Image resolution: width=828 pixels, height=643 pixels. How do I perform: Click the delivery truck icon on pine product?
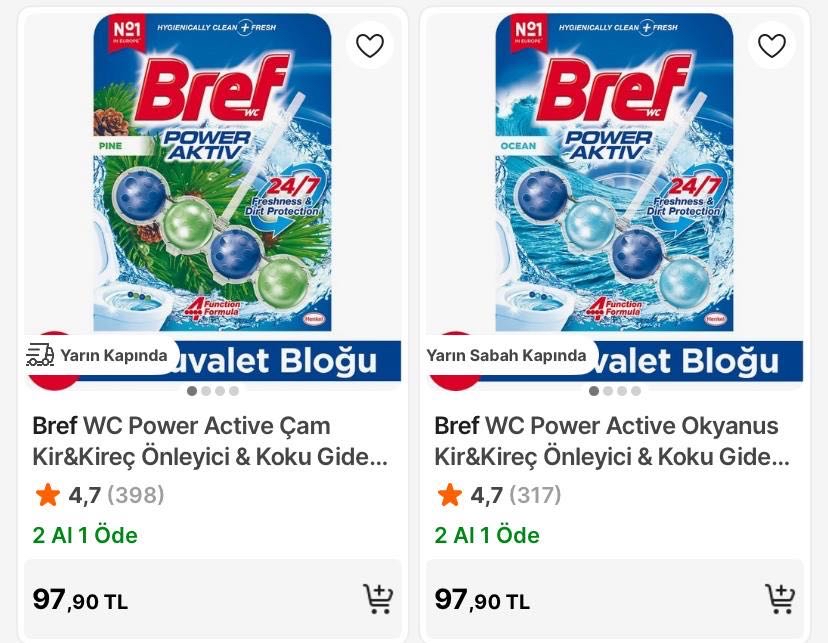pyautogui.click(x=40, y=355)
